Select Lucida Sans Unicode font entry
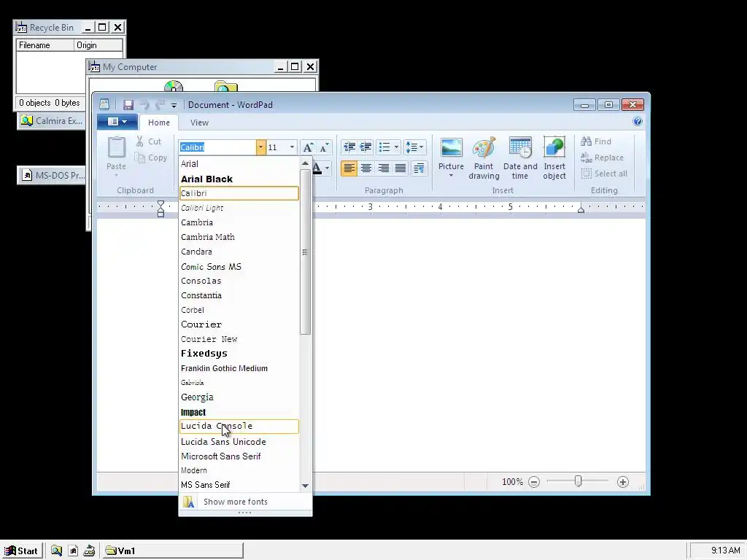Screen dimensions: 747x560 (239, 442)
